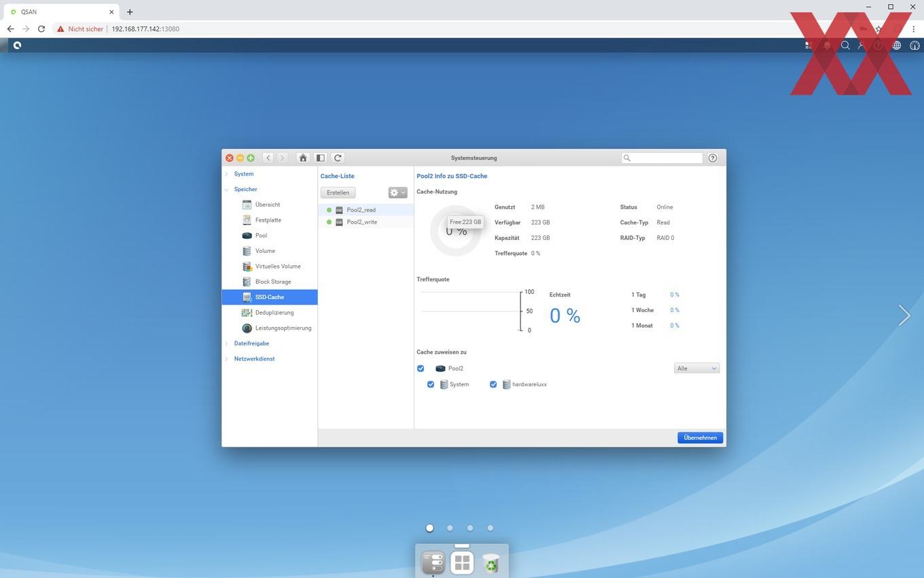Toggle the sidebar panel layout icon
The width and height of the screenshot is (924, 578).
click(x=321, y=158)
